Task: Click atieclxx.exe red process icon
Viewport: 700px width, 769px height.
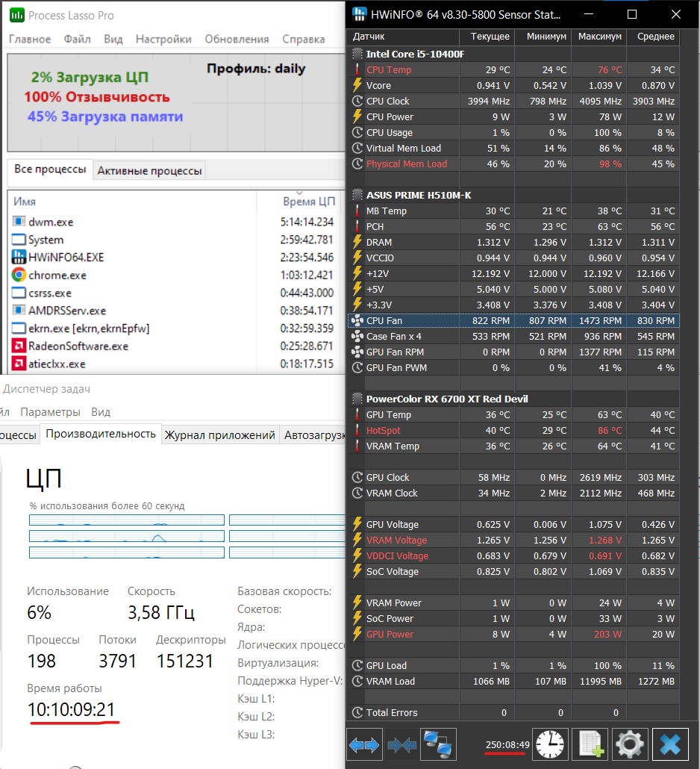Action: [x=19, y=364]
